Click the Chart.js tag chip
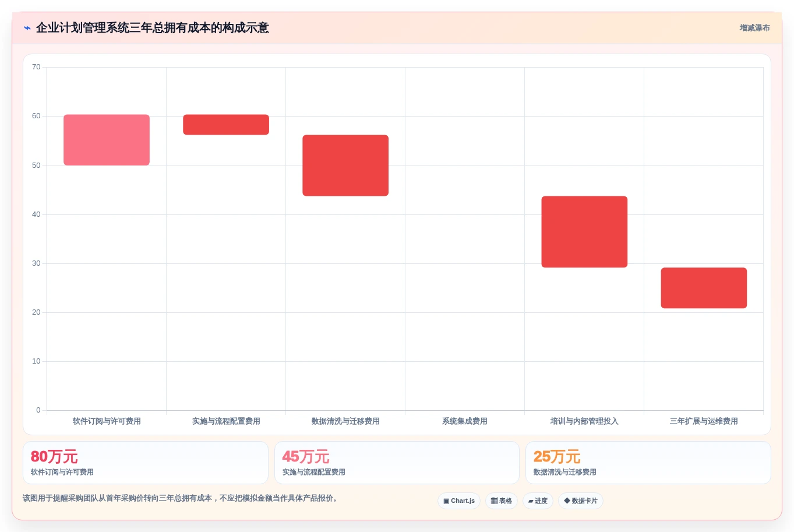The width and height of the screenshot is (794, 532). click(459, 501)
